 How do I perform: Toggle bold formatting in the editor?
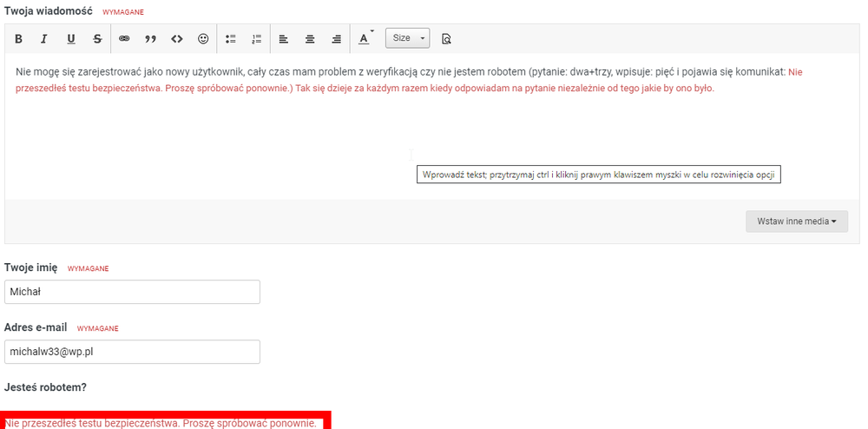[x=18, y=39]
